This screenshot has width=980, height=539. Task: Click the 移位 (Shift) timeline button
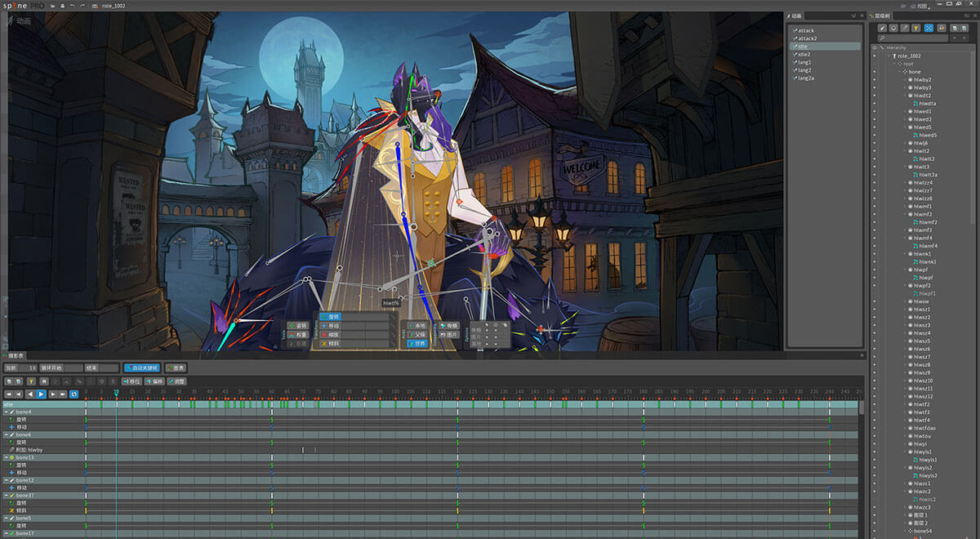pyautogui.click(x=131, y=381)
